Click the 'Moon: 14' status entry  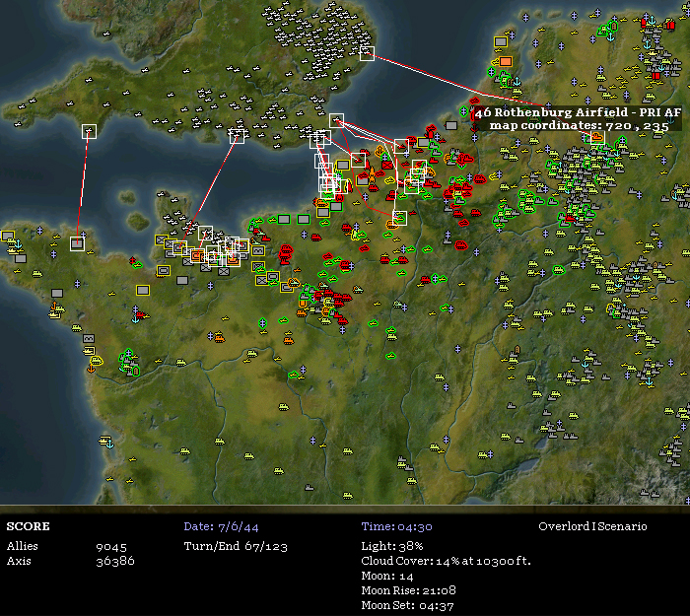click(x=387, y=576)
